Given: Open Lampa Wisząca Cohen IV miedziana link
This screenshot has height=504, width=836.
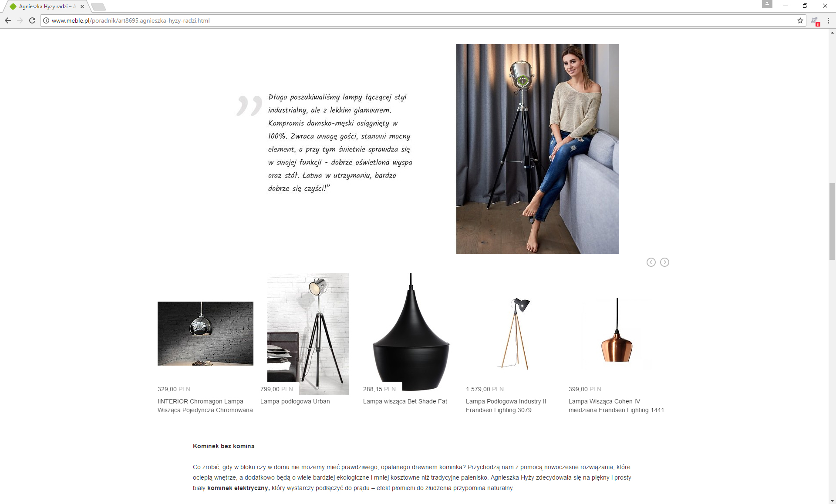Looking at the screenshot, I should 616,406.
